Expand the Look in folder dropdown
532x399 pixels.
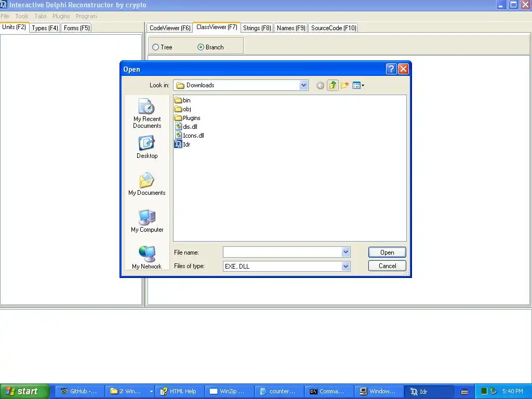click(303, 85)
